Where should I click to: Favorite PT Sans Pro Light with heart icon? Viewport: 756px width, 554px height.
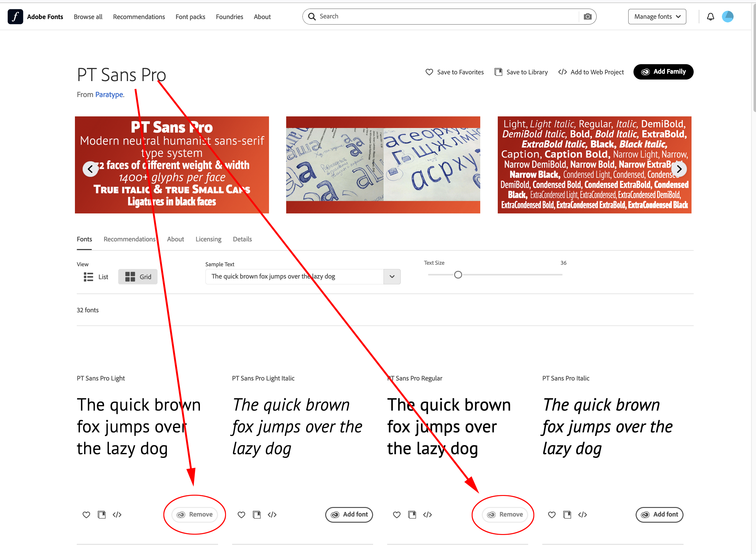tap(86, 514)
